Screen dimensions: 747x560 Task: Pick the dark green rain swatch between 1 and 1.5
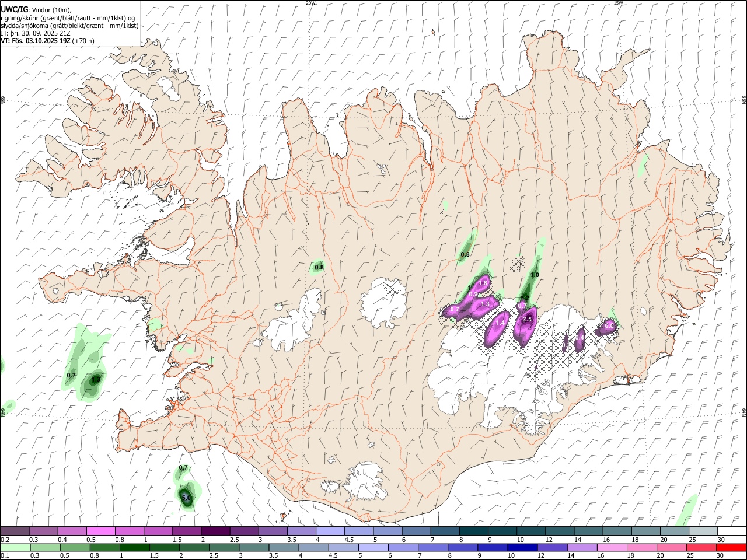click(134, 547)
